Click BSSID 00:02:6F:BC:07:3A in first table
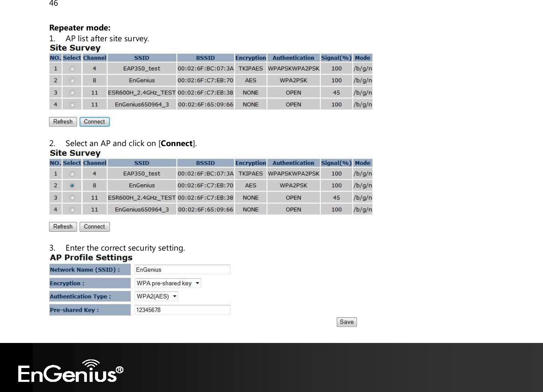Image resolution: width=543 pixels, height=392 pixels. tap(206, 69)
